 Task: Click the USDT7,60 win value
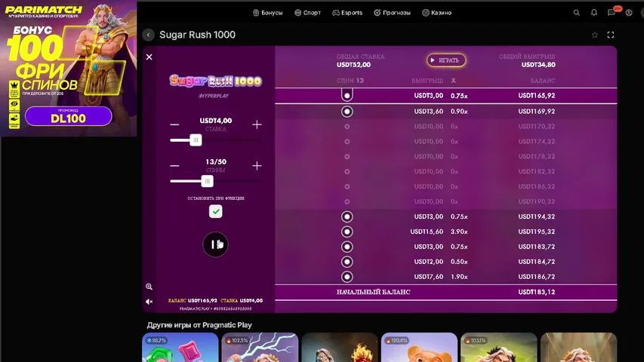coord(428,277)
